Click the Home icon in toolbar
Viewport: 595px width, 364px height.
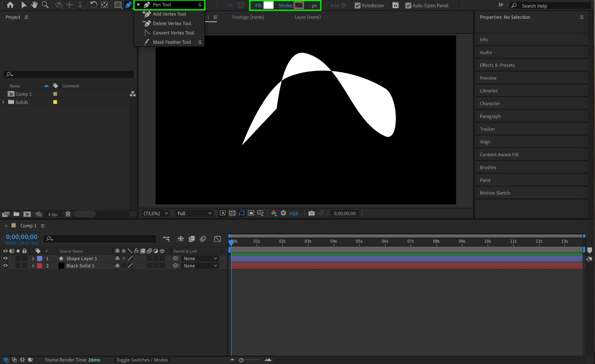pos(10,5)
